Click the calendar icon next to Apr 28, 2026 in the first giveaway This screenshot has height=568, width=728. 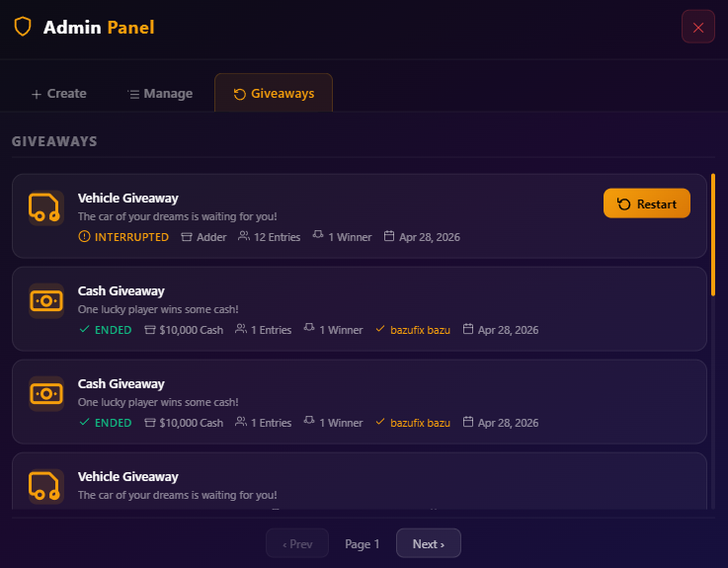tap(389, 236)
